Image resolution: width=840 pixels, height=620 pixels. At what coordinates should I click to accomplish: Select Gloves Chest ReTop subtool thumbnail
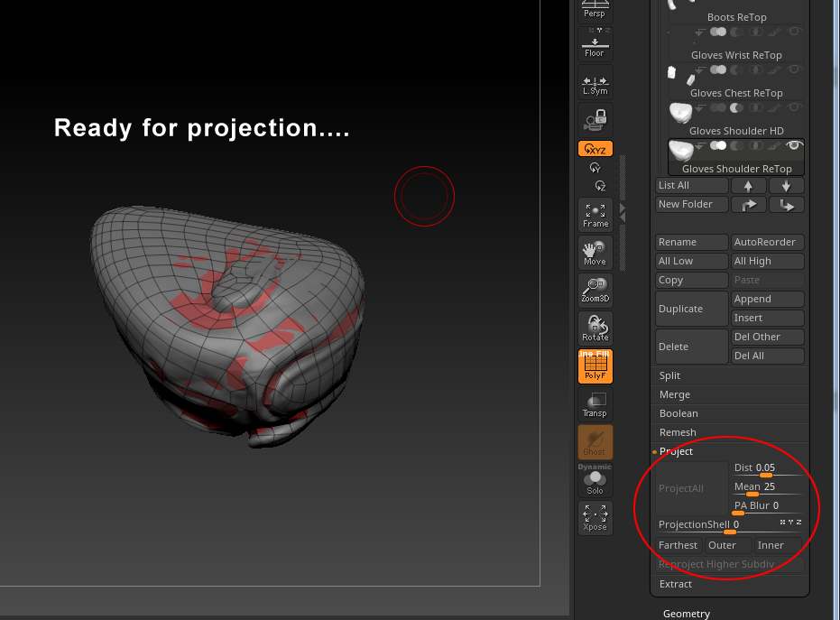(x=681, y=75)
